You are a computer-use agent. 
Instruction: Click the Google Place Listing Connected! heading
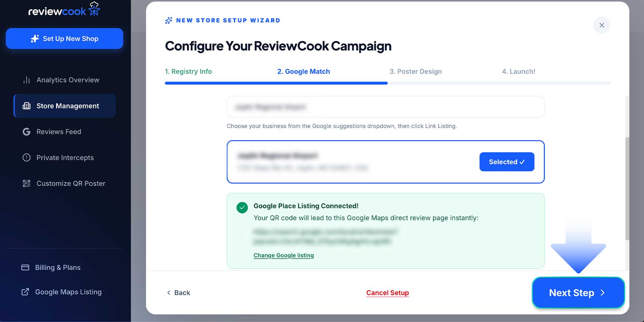click(306, 206)
